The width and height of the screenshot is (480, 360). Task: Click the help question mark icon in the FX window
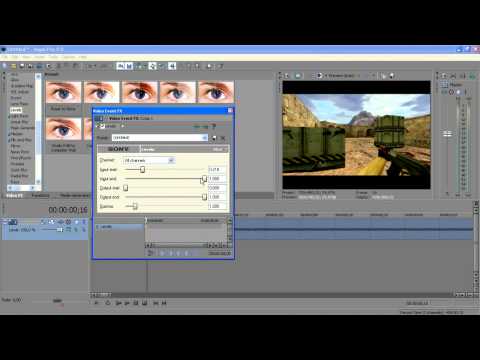coord(214,126)
